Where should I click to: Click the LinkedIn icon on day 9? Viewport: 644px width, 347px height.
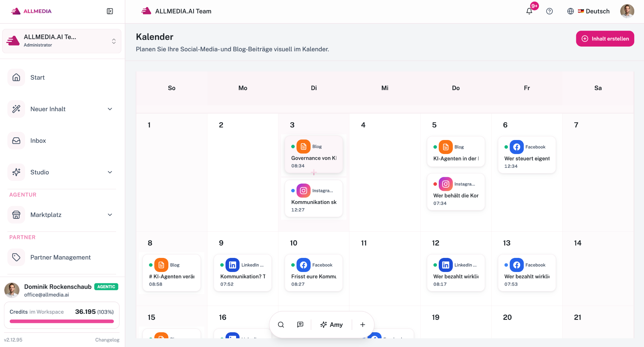point(232,265)
